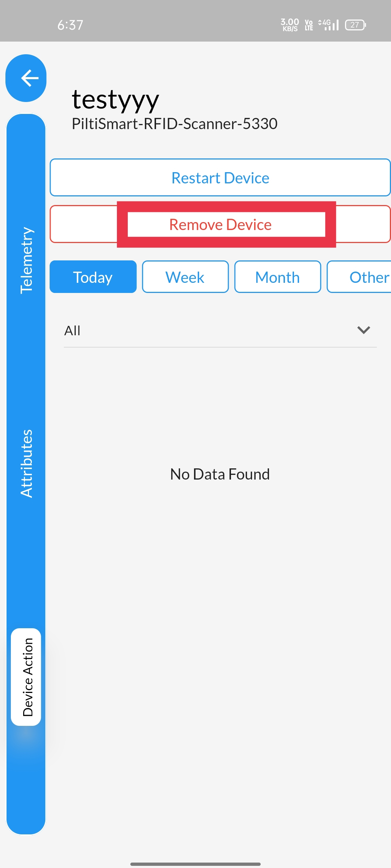Tap the network speed KB/S indicator
This screenshot has width=391, height=868.
(x=290, y=25)
